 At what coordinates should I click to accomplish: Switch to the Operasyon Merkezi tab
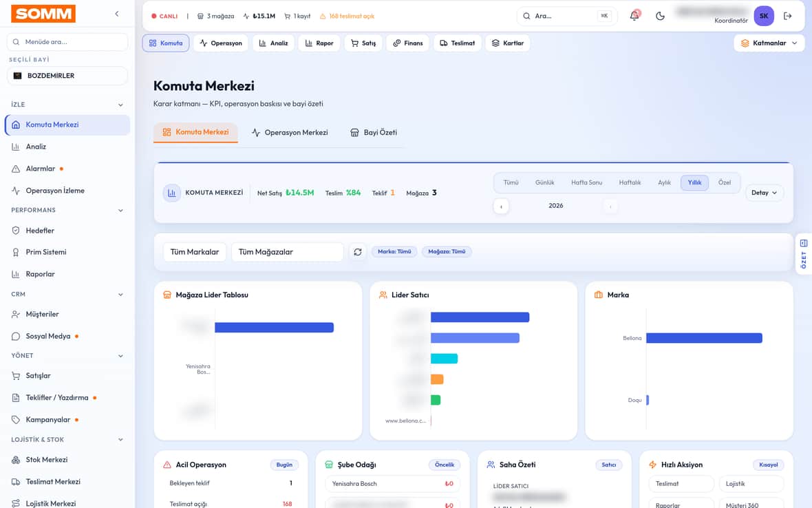click(290, 133)
